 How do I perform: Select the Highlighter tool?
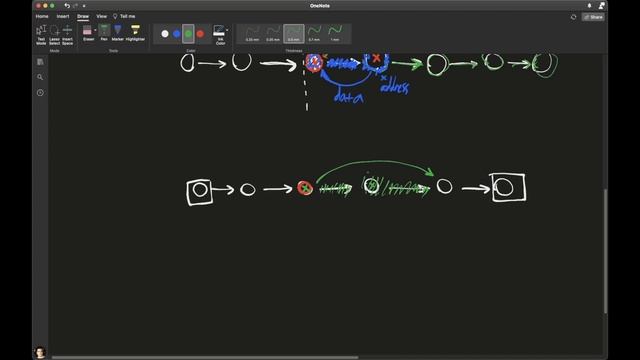135,33
